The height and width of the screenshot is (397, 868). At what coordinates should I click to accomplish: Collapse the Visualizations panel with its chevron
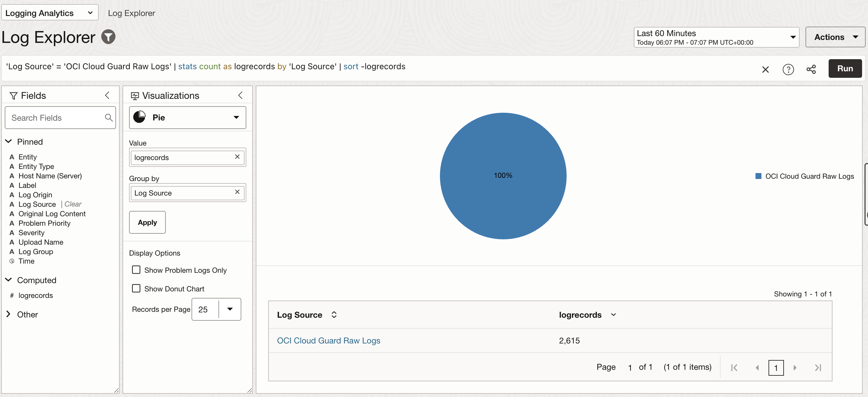tap(240, 95)
